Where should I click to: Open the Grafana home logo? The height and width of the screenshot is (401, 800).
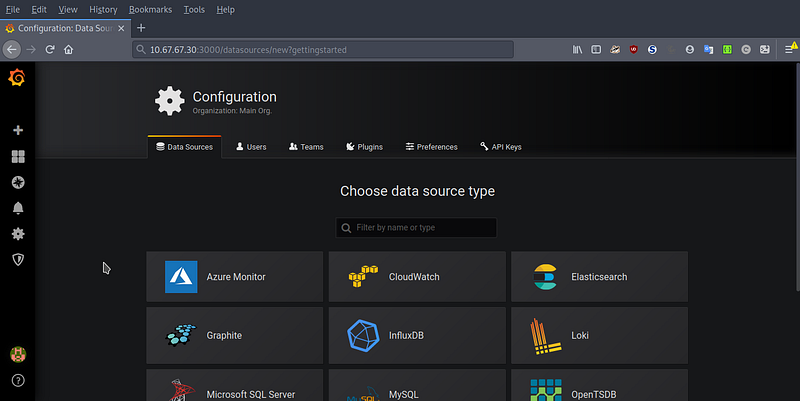pos(17,78)
